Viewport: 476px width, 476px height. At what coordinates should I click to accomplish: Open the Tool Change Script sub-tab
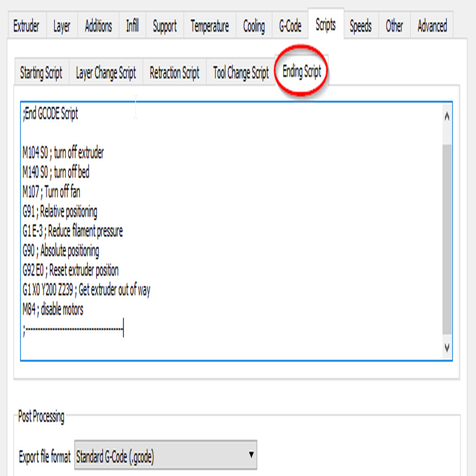point(241,73)
